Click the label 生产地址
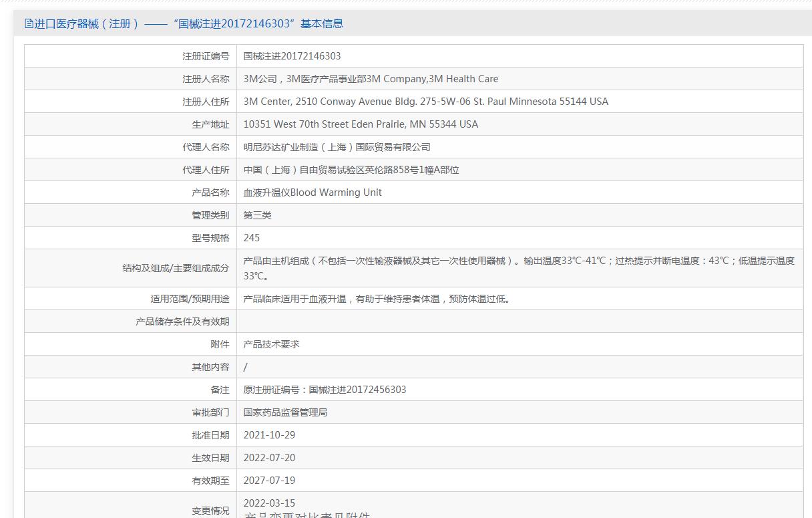 210,124
